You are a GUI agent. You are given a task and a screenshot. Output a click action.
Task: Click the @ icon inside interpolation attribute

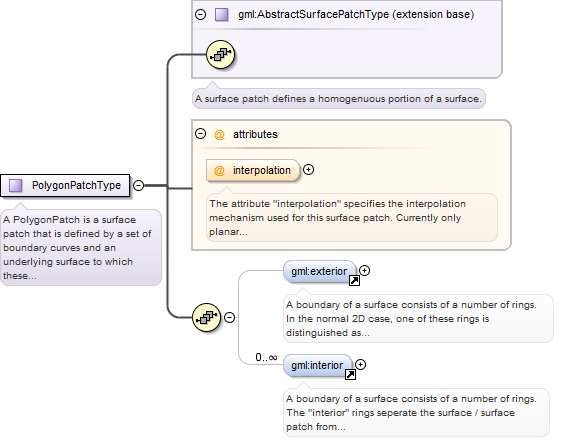[x=219, y=170]
